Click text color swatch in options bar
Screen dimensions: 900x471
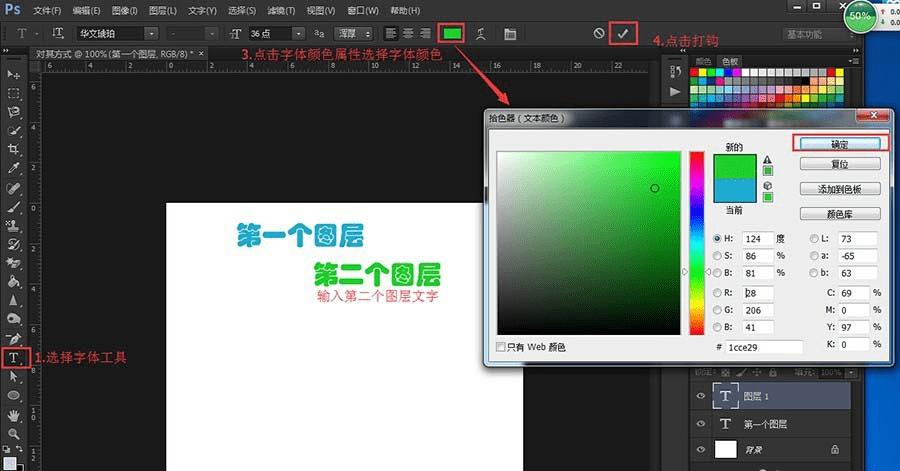coord(452,34)
